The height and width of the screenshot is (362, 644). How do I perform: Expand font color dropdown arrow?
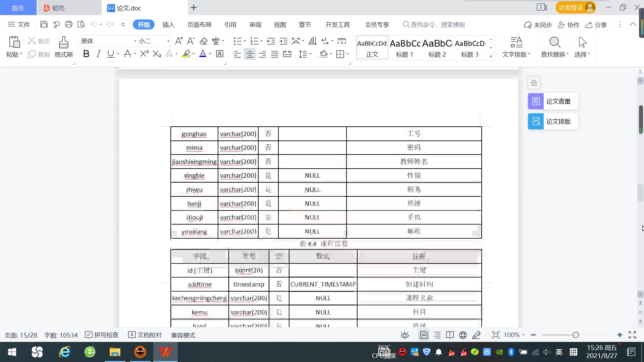click(x=210, y=54)
